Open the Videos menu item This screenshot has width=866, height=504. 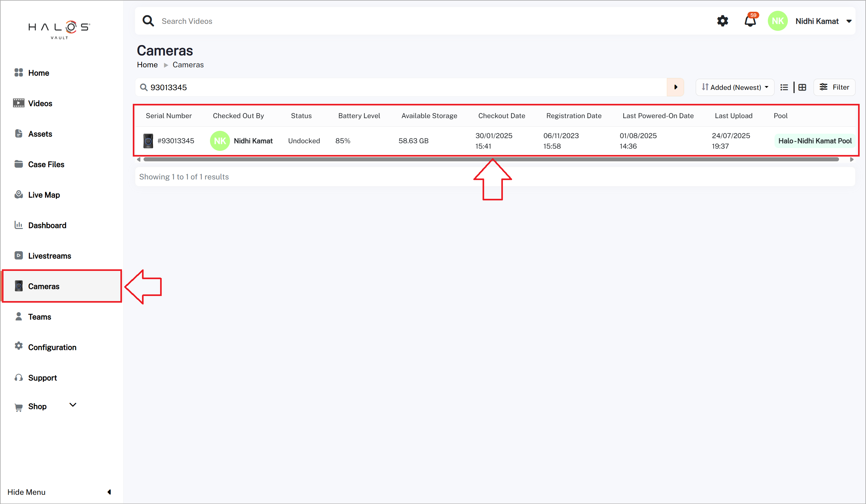[40, 104]
